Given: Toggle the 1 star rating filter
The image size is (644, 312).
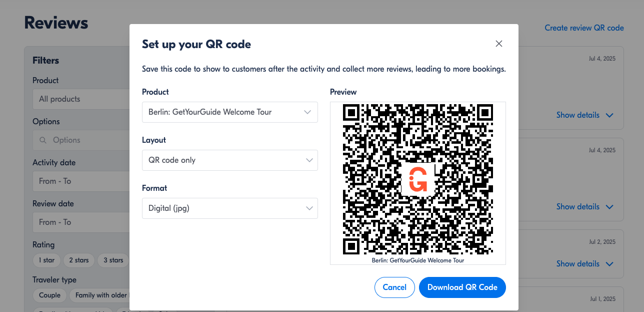Looking at the screenshot, I should (46, 260).
